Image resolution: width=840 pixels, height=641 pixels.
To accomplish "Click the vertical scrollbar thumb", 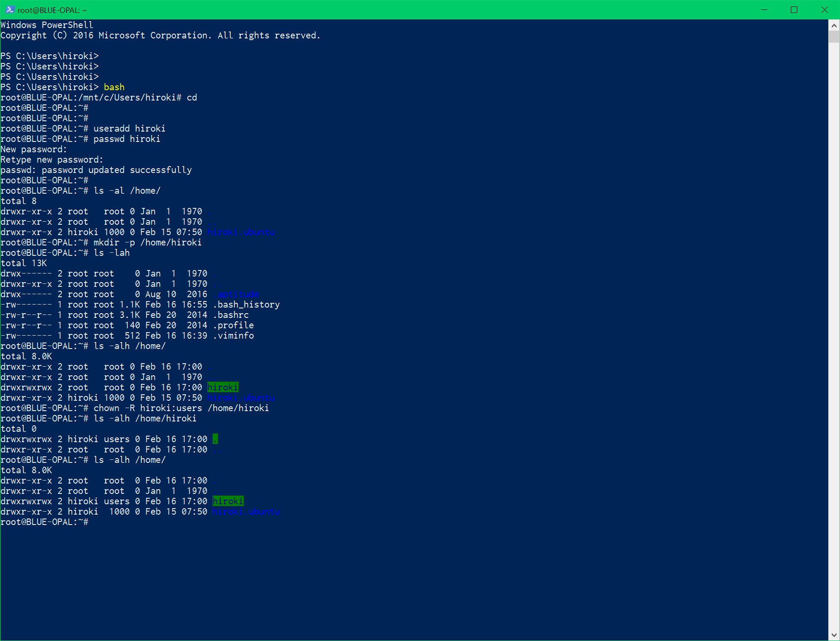I will [x=834, y=37].
